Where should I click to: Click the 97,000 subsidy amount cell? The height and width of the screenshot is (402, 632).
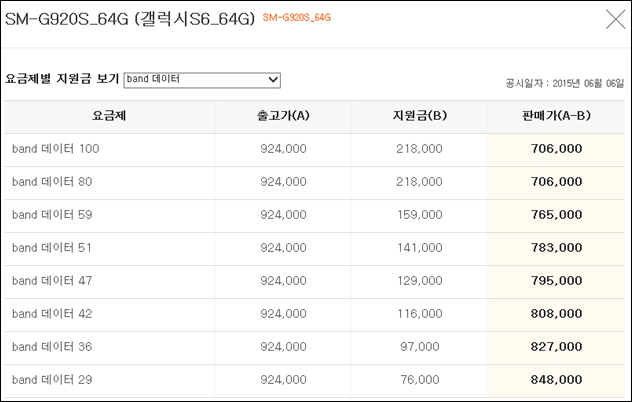tap(420, 347)
